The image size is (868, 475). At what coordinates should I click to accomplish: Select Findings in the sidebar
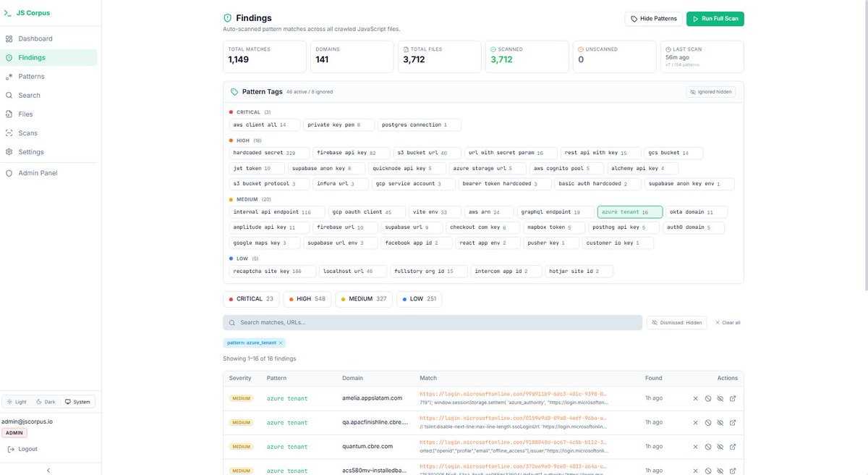tap(48, 57)
